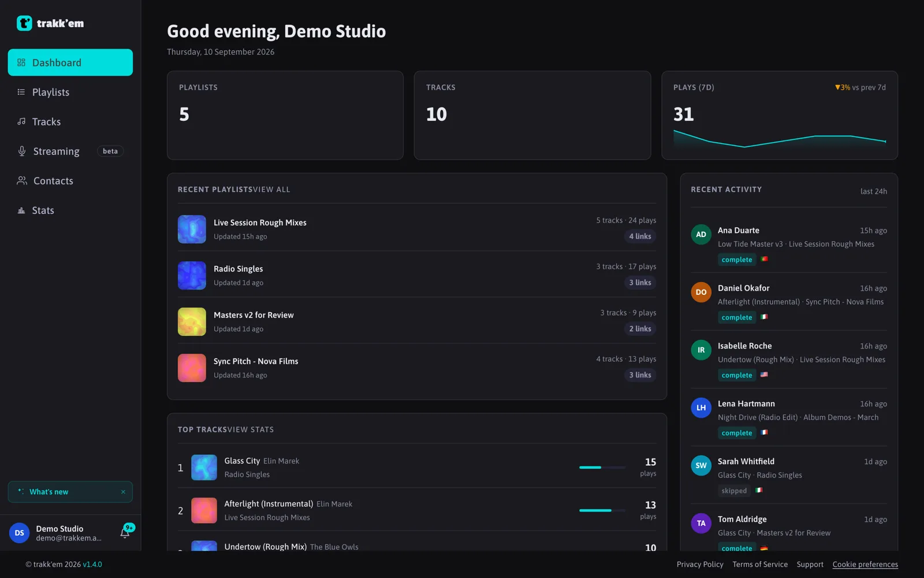Click Ana Duarte's country flag icon

click(x=764, y=259)
